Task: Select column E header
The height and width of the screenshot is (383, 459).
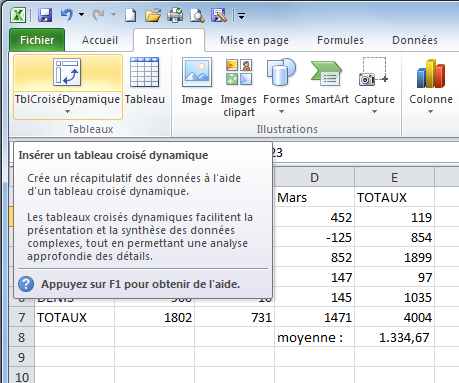Action: pos(394,177)
